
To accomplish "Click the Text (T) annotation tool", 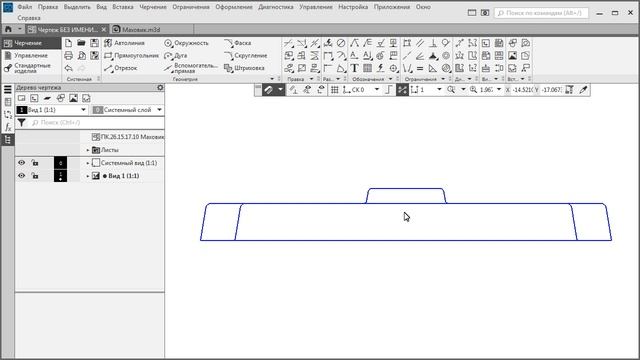I will pyautogui.click(x=354, y=68).
